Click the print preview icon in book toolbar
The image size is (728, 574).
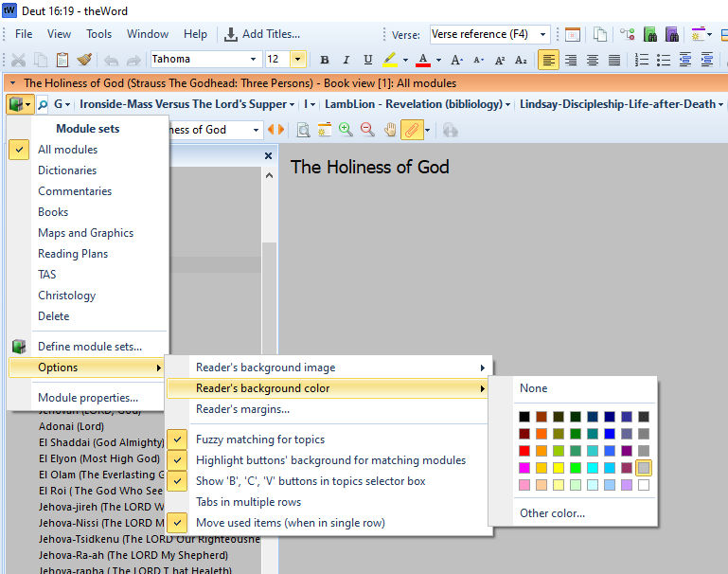[303, 130]
